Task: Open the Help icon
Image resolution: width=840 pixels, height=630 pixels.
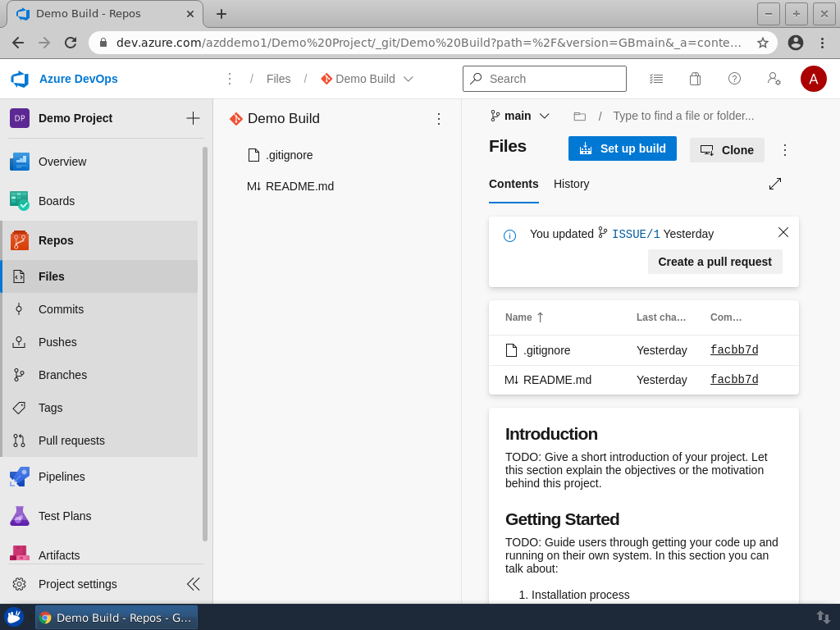Action: coord(734,79)
